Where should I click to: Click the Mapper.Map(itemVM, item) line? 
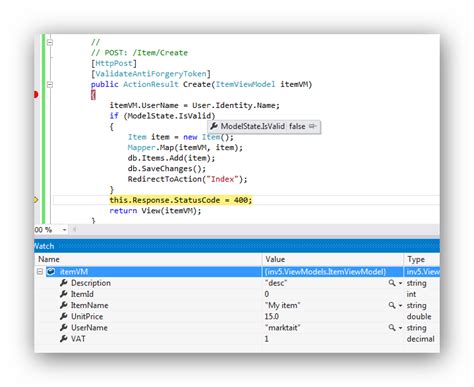coord(185,148)
